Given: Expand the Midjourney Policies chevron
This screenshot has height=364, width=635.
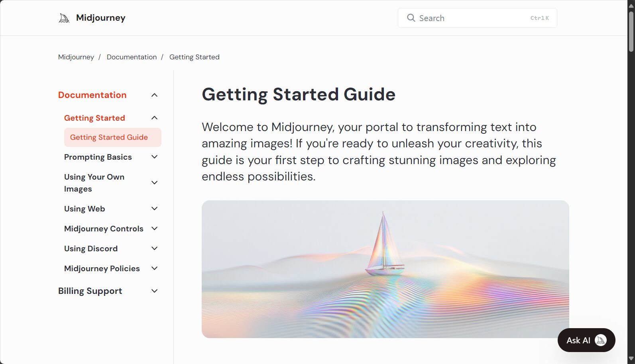Looking at the screenshot, I should (155, 268).
